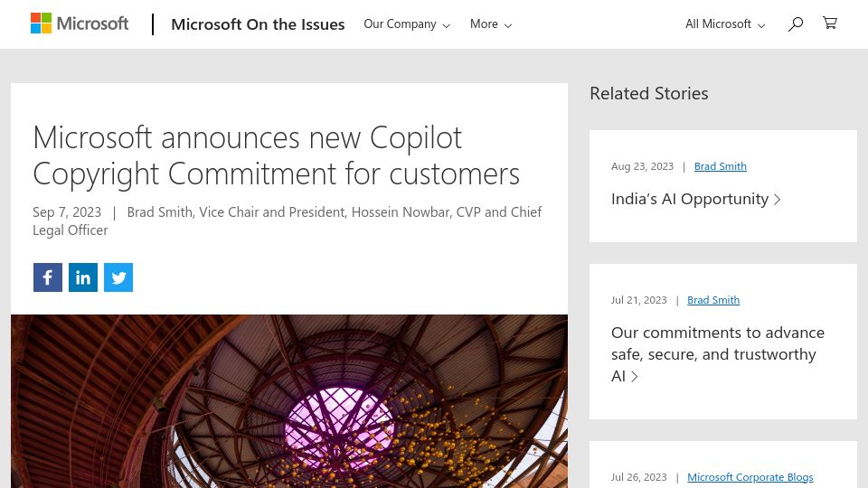Go to Microsoft On the Issues home

(x=258, y=24)
